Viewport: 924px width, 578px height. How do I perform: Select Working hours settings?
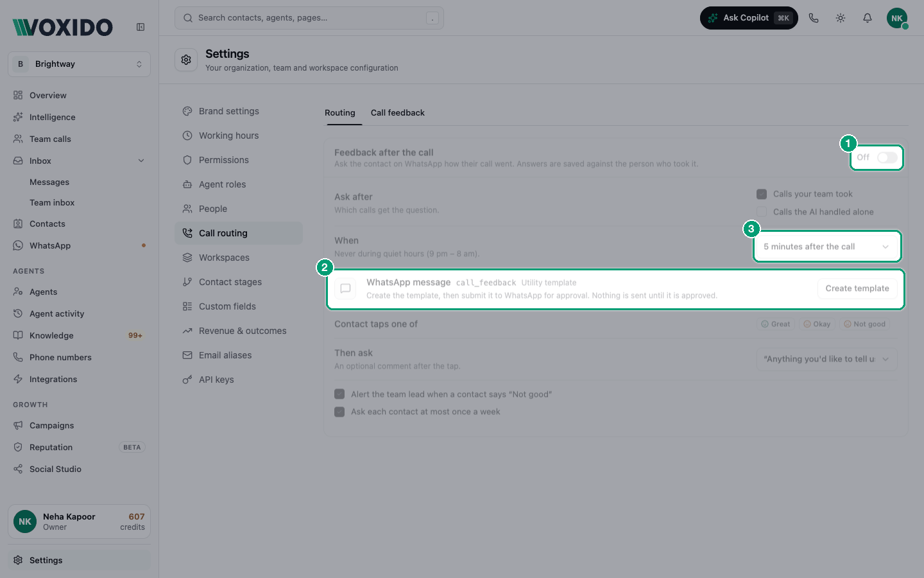tap(239, 136)
